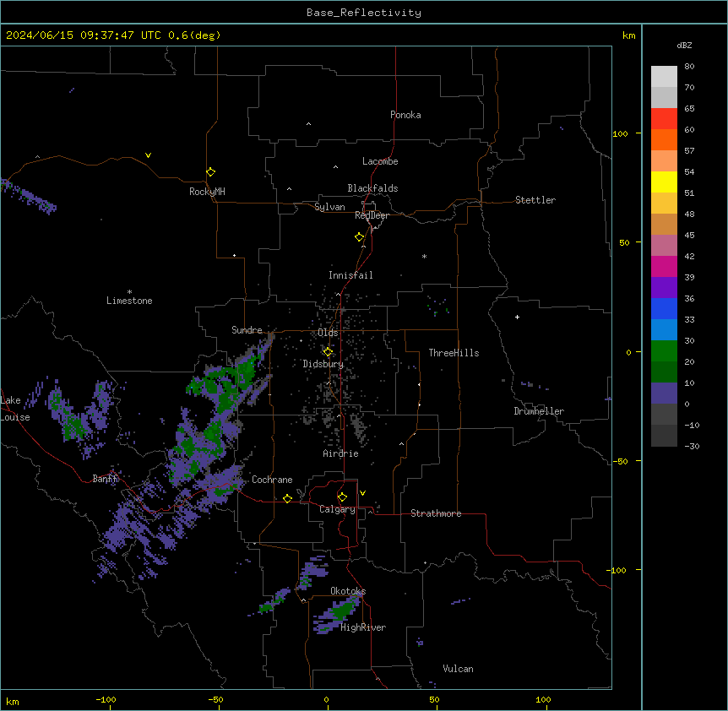Click the yellow diamond marker above RockyMH
This screenshot has height=711, width=728.
(x=210, y=172)
